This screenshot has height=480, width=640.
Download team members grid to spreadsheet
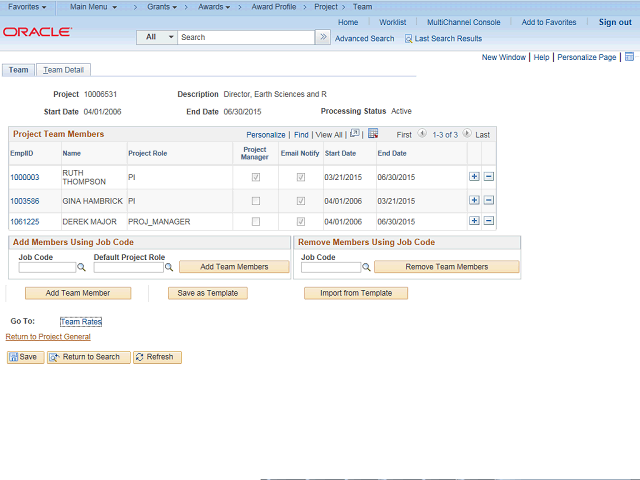[373, 133]
